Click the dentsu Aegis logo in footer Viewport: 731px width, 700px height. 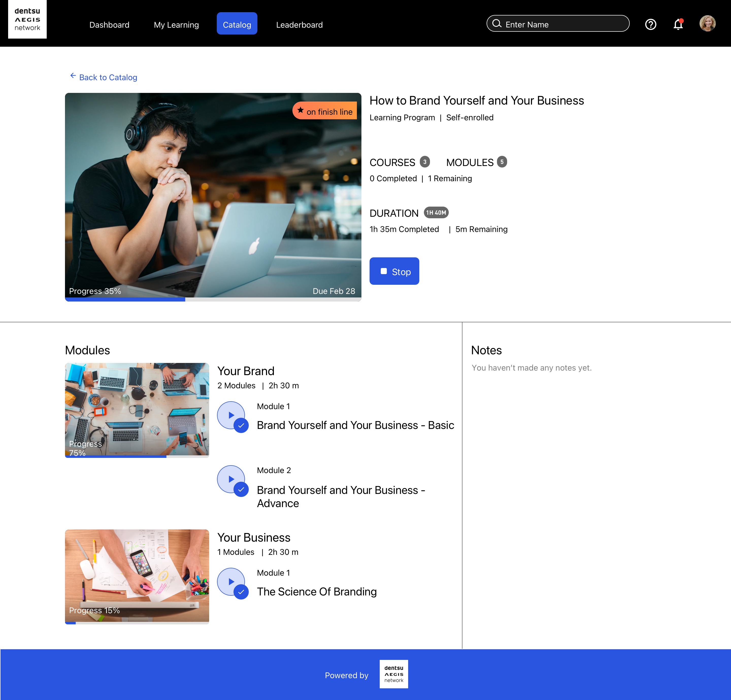[394, 674]
